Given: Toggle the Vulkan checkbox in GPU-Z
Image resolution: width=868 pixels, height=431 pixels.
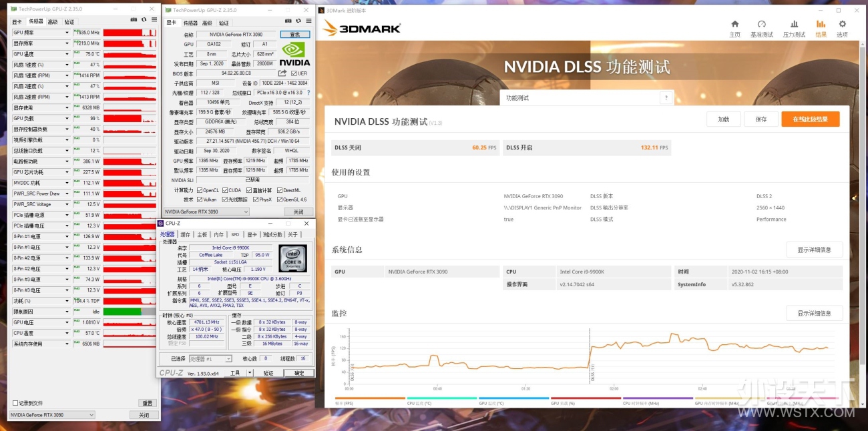Looking at the screenshot, I should coord(199,199).
